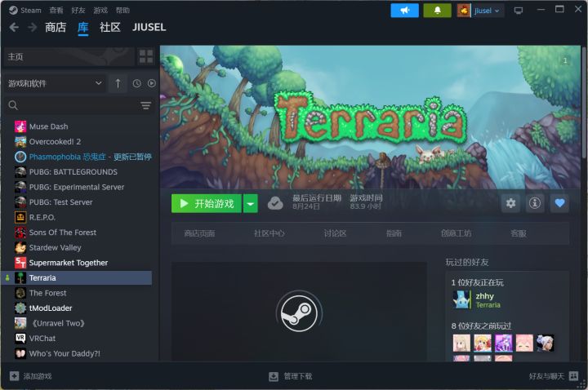Switch library to grid collections view

pyautogui.click(x=146, y=56)
